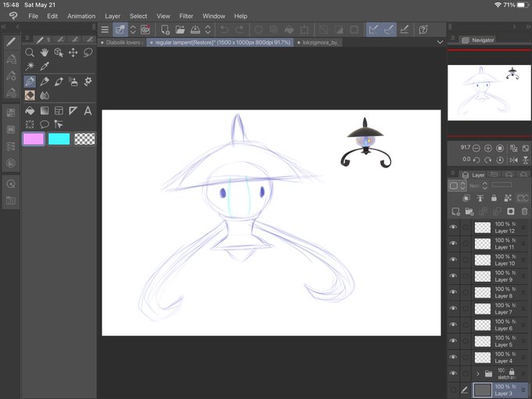Select the Zoom magnifier tool
This screenshot has height=399, width=532.
click(x=30, y=52)
